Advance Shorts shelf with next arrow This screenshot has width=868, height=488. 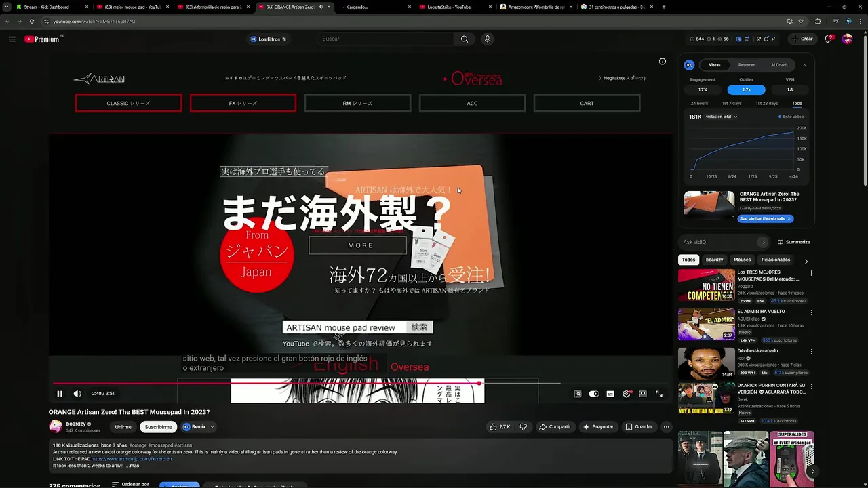tap(812, 471)
